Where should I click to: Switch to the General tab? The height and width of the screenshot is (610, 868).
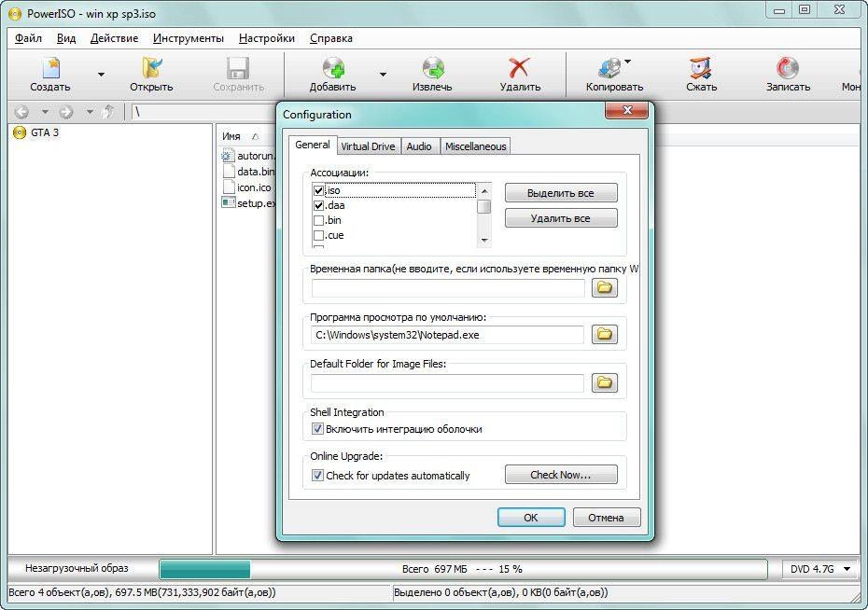[313, 145]
